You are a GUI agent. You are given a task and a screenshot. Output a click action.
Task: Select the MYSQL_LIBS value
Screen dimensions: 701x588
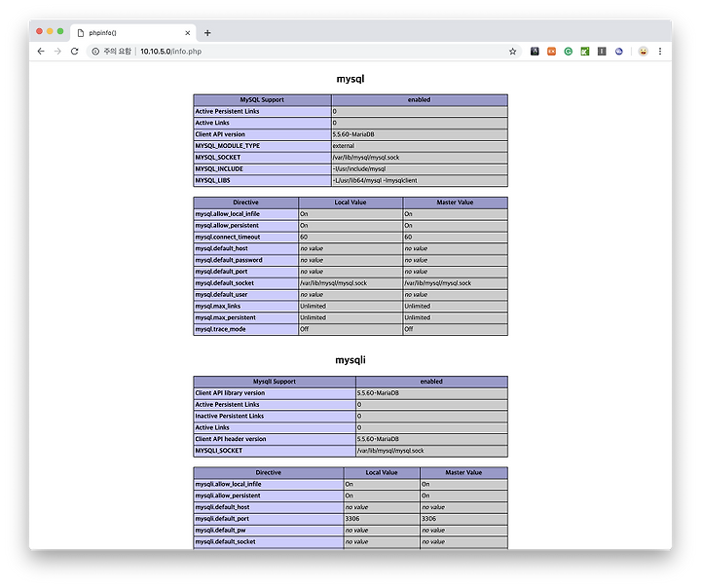pyautogui.click(x=375, y=181)
